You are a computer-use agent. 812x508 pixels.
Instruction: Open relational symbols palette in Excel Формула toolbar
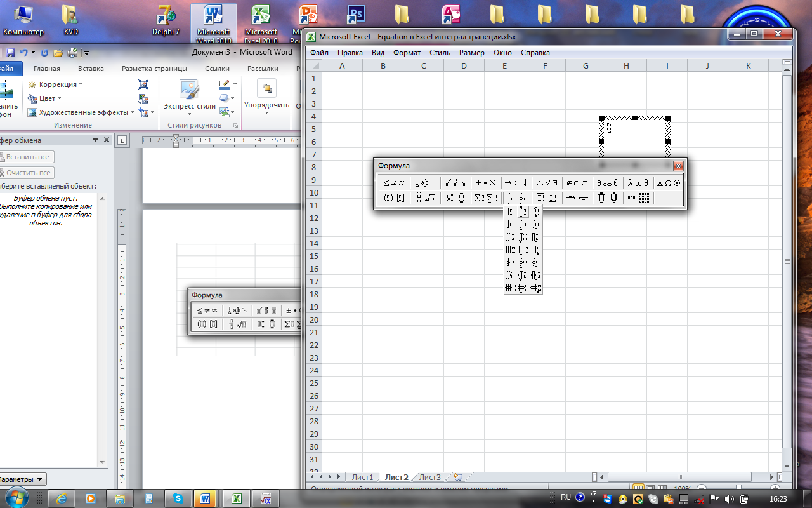394,183
